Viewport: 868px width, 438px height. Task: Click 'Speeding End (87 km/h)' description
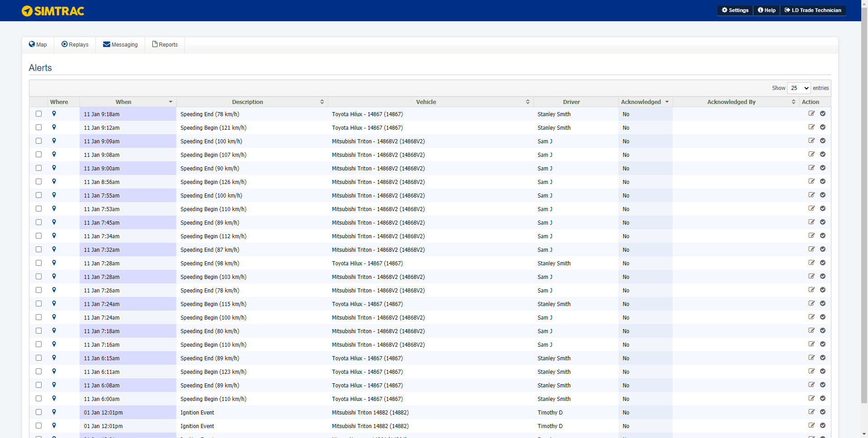pyautogui.click(x=210, y=250)
